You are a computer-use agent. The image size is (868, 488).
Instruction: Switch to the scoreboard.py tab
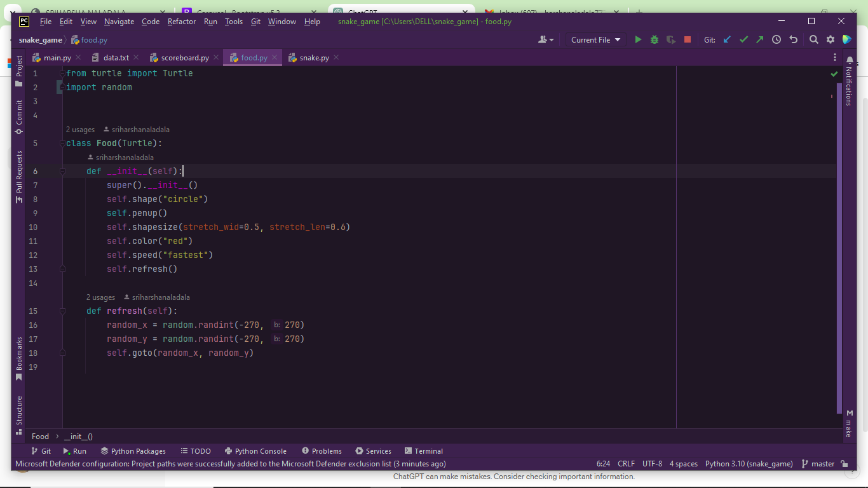pos(184,57)
